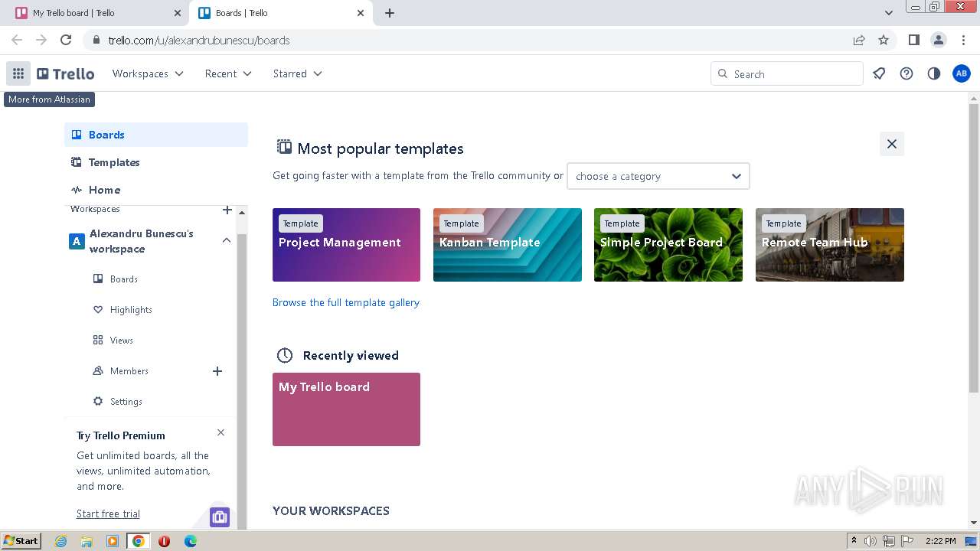Open Chrome three-dot menu
This screenshot has width=980, height=551.
pyautogui.click(x=963, y=40)
